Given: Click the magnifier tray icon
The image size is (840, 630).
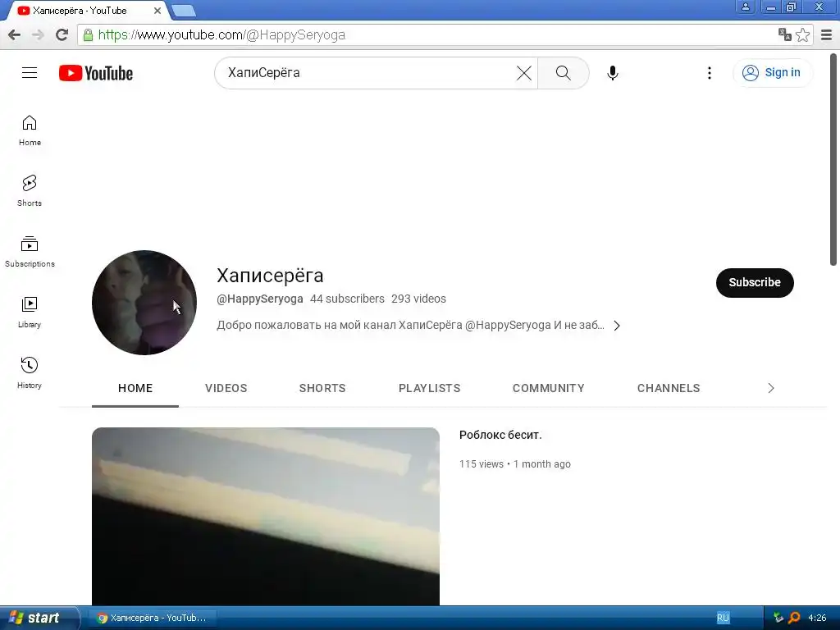Looking at the screenshot, I should coord(794,618).
